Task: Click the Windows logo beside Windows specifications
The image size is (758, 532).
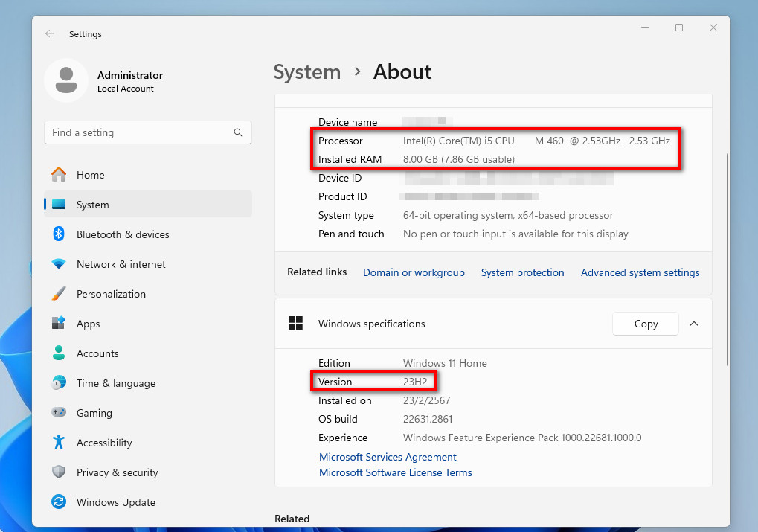Action: tap(295, 324)
